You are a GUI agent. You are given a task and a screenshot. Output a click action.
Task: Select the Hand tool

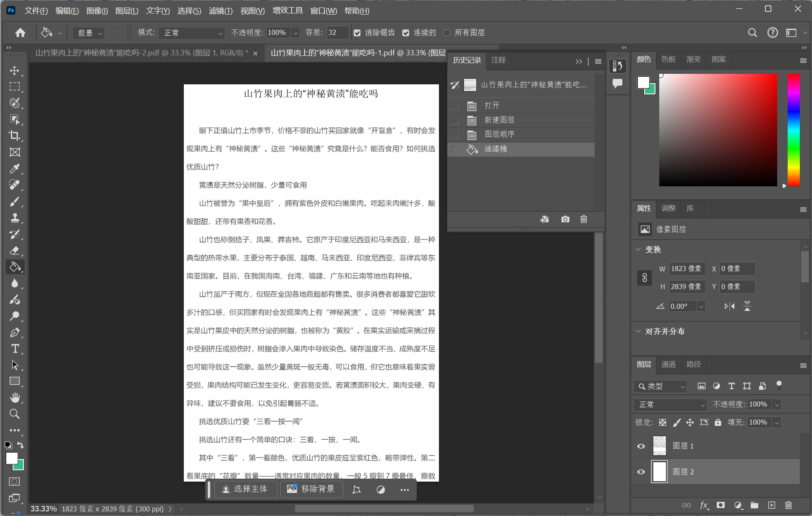coord(15,397)
